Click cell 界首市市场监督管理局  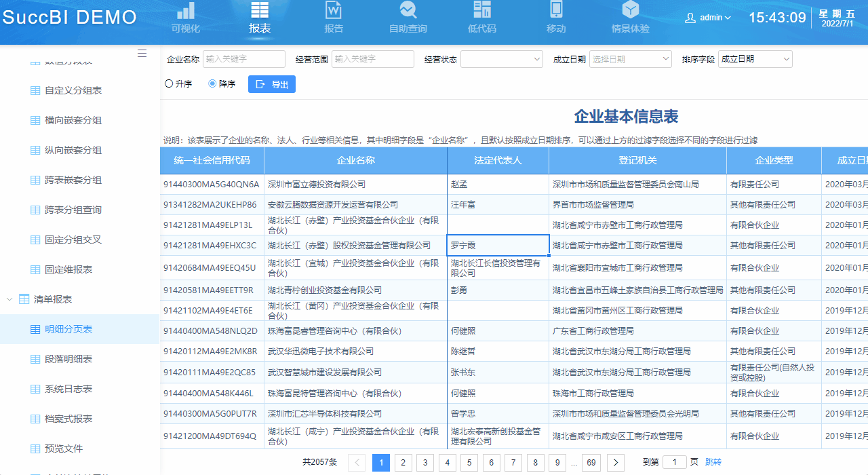pyautogui.click(x=637, y=204)
